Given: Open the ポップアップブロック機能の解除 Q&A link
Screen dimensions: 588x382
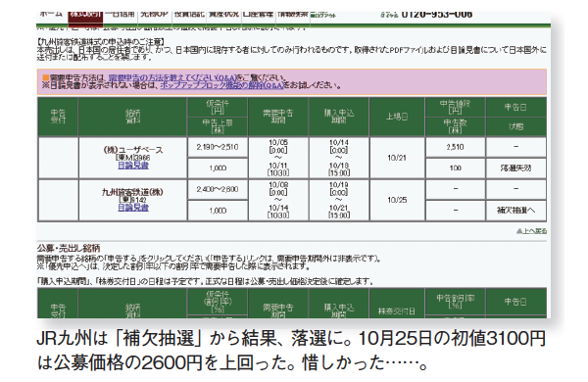Looking at the screenshot, I should point(222,85).
